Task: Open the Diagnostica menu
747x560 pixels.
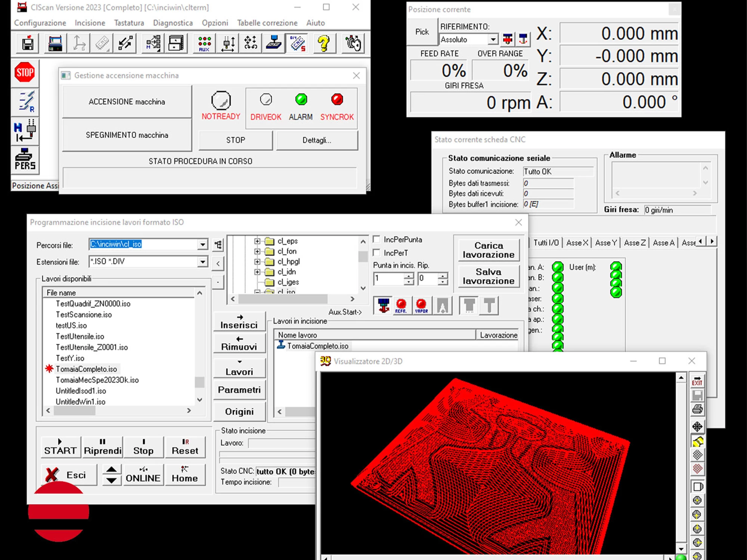Action: tap(173, 23)
